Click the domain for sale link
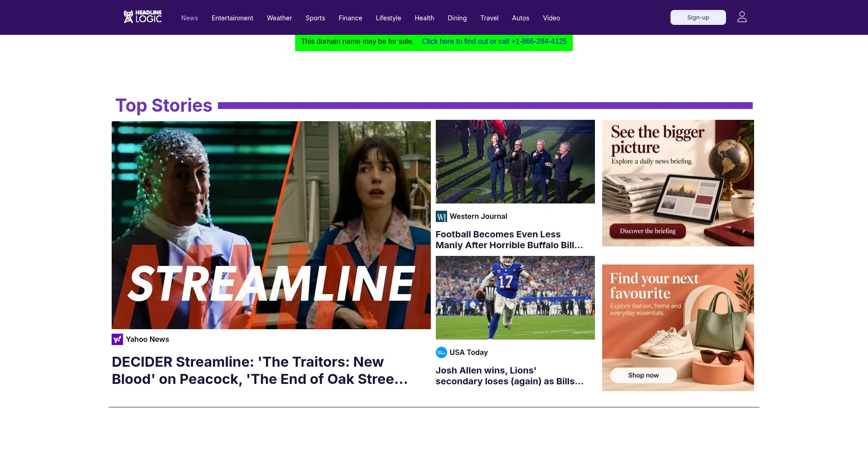This screenshot has height=449, width=868. click(494, 42)
